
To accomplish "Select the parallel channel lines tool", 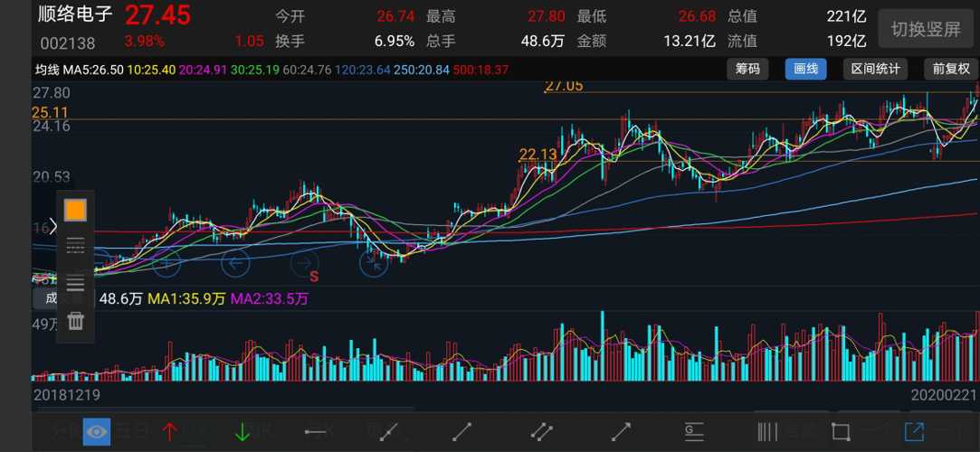I will pos(542,431).
